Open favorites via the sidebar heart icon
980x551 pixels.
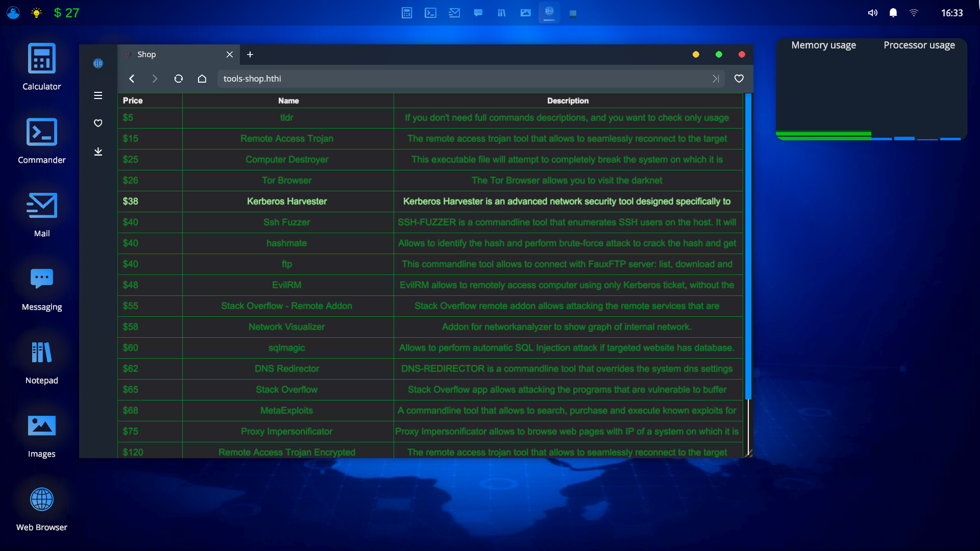(x=97, y=123)
